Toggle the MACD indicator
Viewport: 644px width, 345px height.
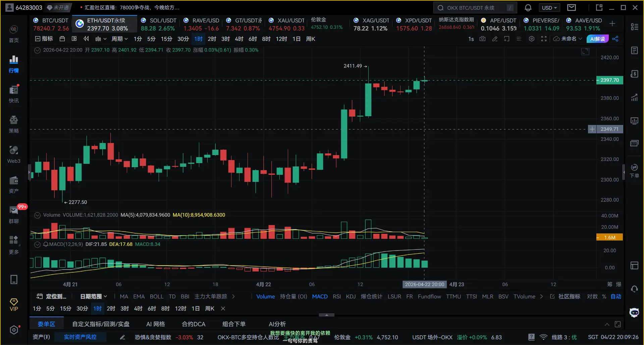(320, 296)
